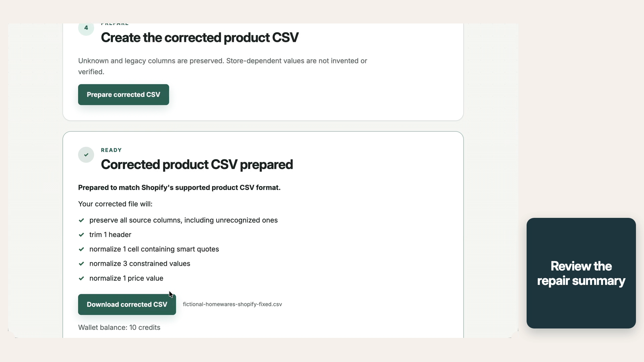This screenshot has height=362, width=644.
Task: Click the Corrected product CSV prepared heading
Action: [x=197, y=165]
